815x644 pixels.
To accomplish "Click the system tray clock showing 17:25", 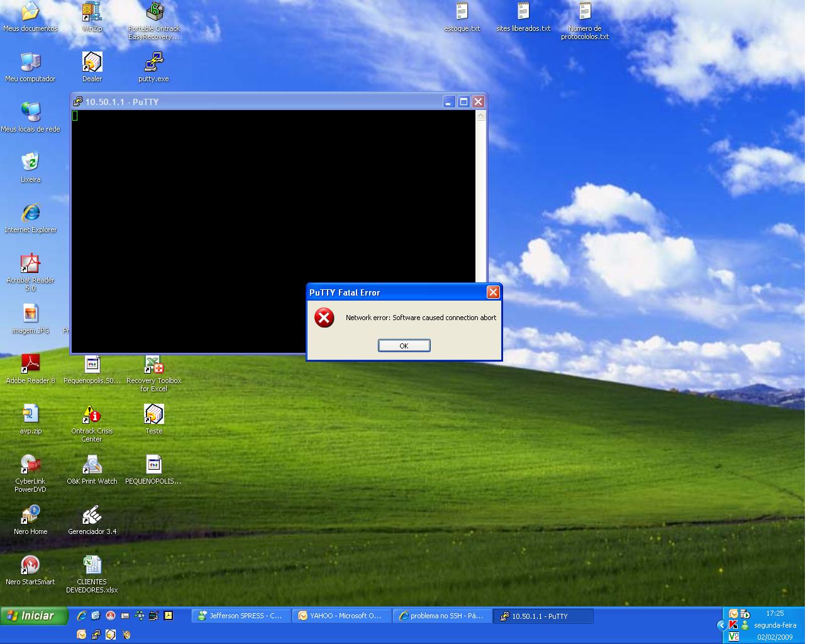I will pyautogui.click(x=775, y=613).
